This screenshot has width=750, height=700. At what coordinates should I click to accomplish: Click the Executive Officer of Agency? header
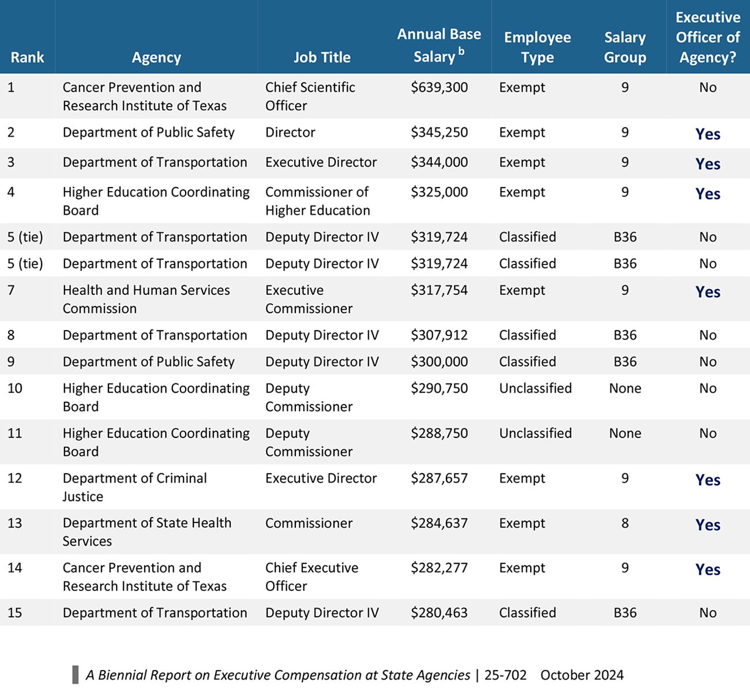coord(707,38)
